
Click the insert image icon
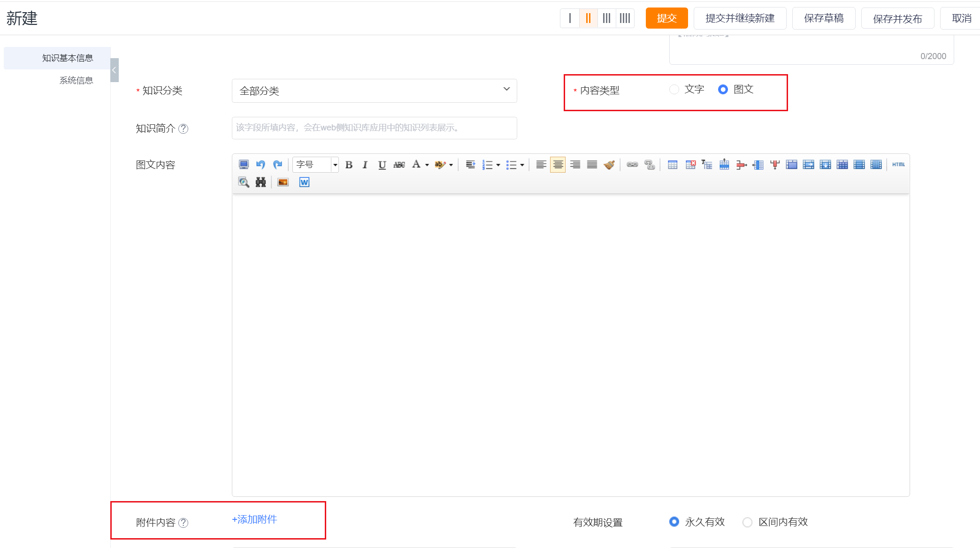(x=283, y=183)
